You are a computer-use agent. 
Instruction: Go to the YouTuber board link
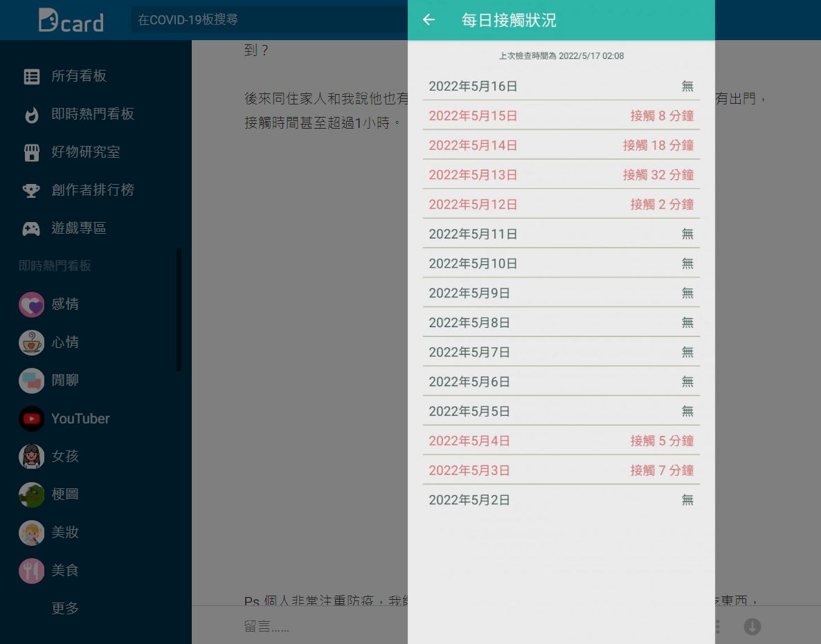point(80,418)
